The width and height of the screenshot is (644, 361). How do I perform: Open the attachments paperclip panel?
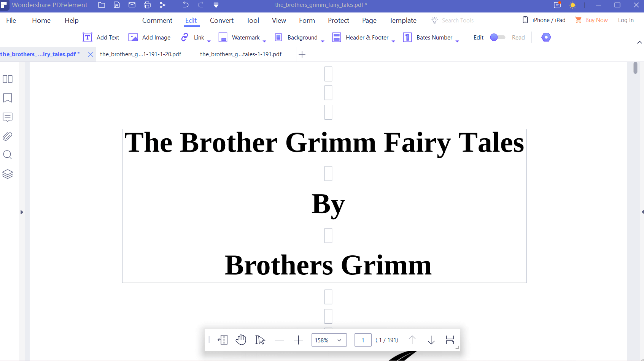coord(8,136)
